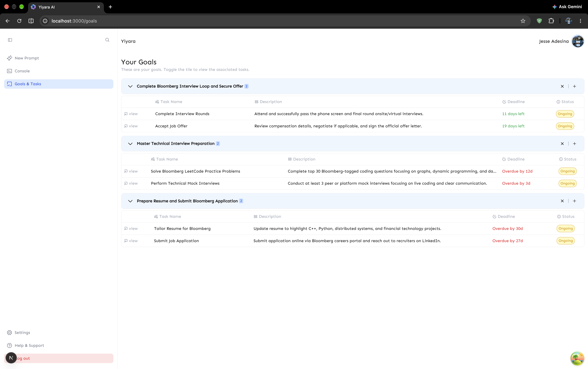Select Goals & Tasks sidebar item

pyautogui.click(x=59, y=84)
